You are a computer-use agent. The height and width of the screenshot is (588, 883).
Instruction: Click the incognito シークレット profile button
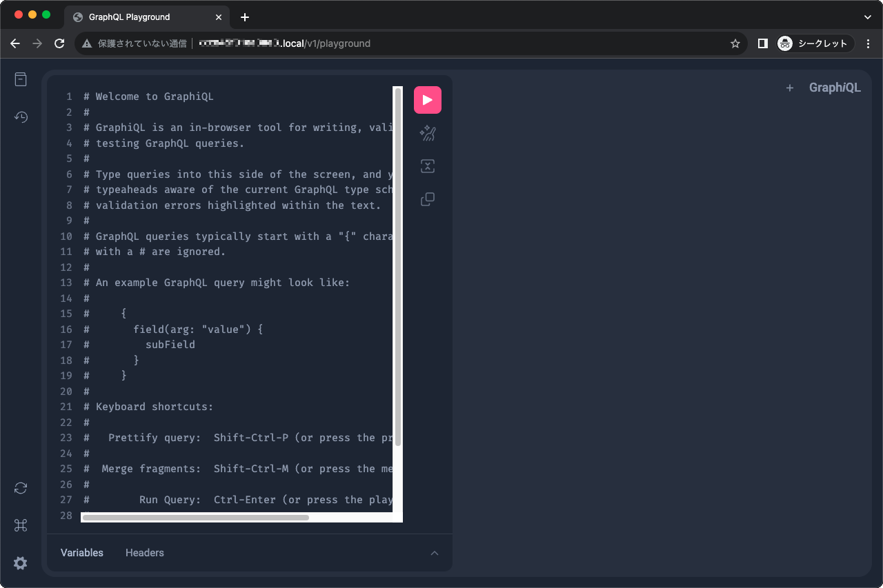815,43
